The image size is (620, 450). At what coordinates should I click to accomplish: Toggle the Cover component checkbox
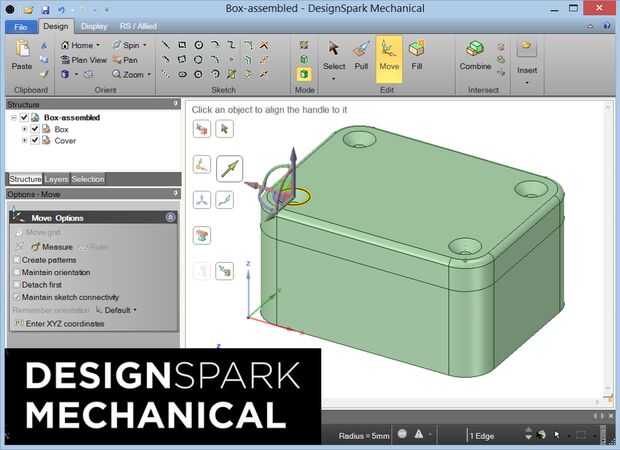pos(35,140)
